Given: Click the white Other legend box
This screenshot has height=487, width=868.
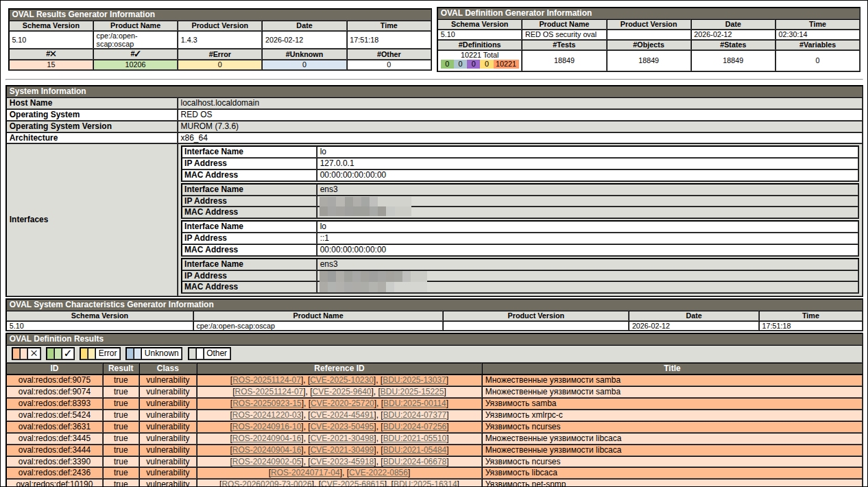Looking at the screenshot, I should point(210,353).
